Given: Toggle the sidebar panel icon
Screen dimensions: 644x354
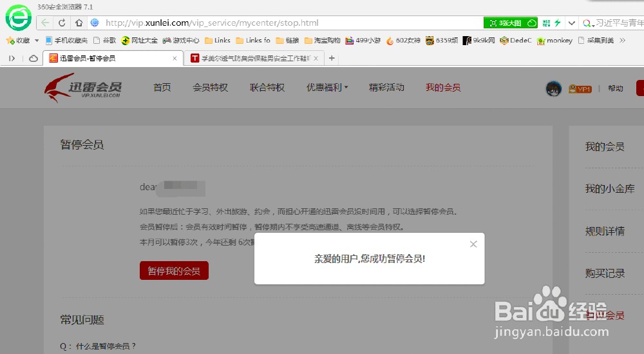Looking at the screenshot, I should point(12,59).
